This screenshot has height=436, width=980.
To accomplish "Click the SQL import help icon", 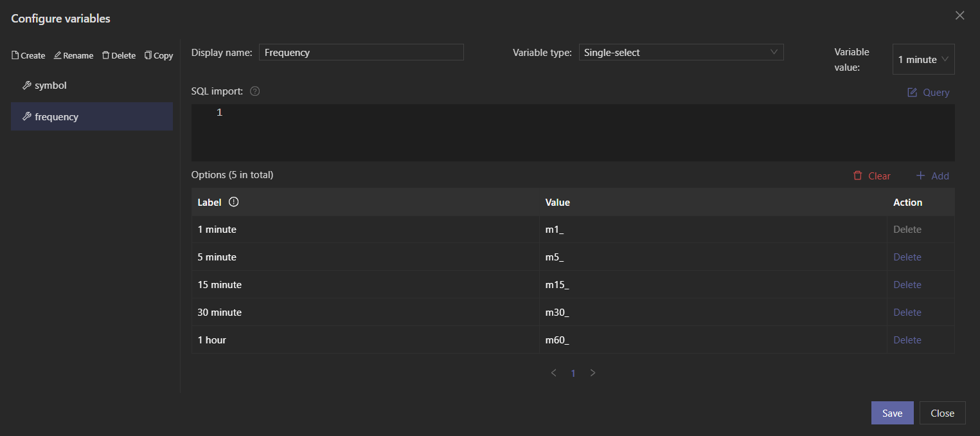I will [254, 91].
